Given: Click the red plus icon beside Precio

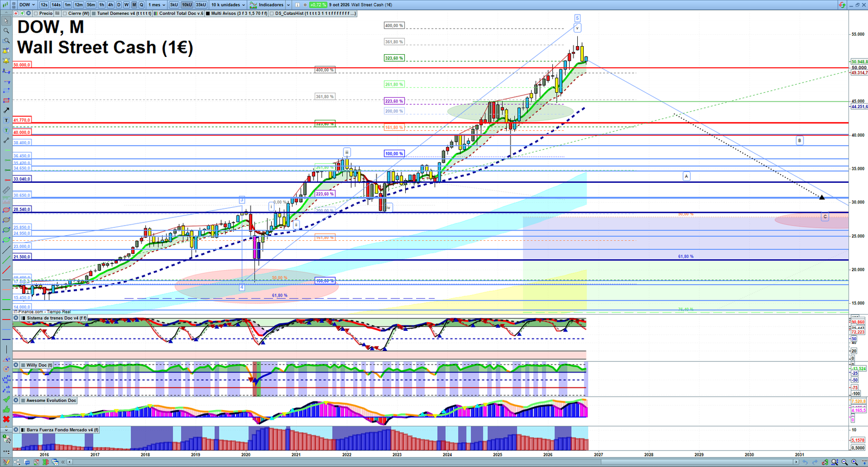Looking at the screenshot, I should click(x=16, y=13).
